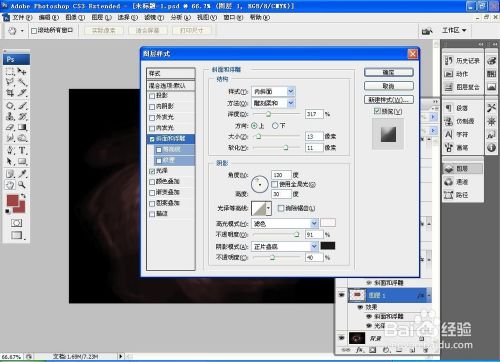
Task: Select the Slice tool
Action: coord(22,93)
